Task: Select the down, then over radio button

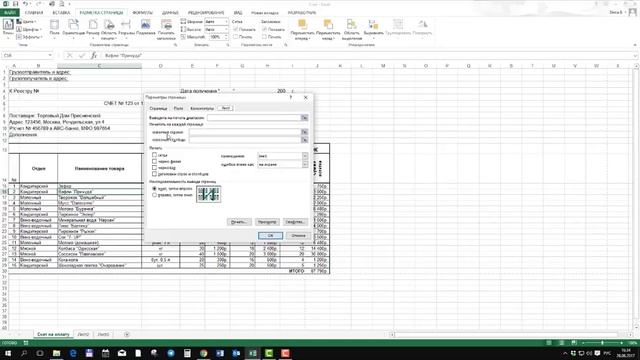Action: (x=154, y=189)
